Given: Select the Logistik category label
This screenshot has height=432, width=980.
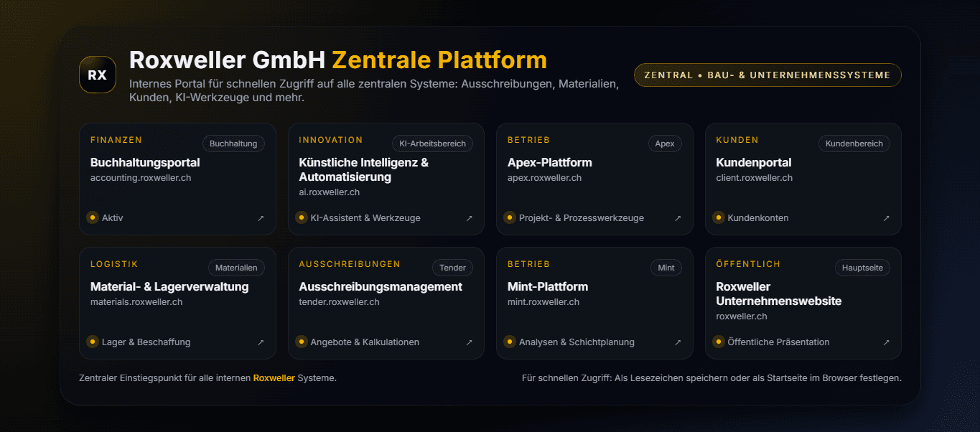Looking at the screenshot, I should tap(113, 263).
